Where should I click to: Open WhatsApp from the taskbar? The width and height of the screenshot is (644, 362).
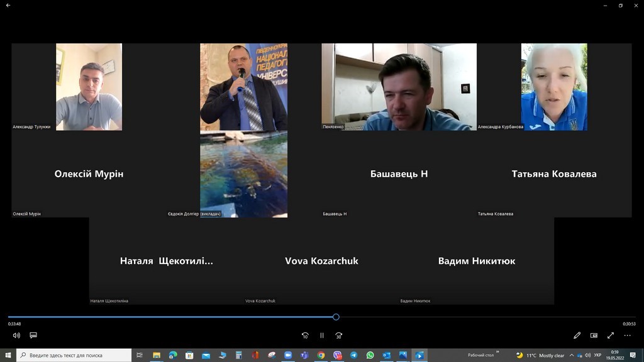click(370, 355)
